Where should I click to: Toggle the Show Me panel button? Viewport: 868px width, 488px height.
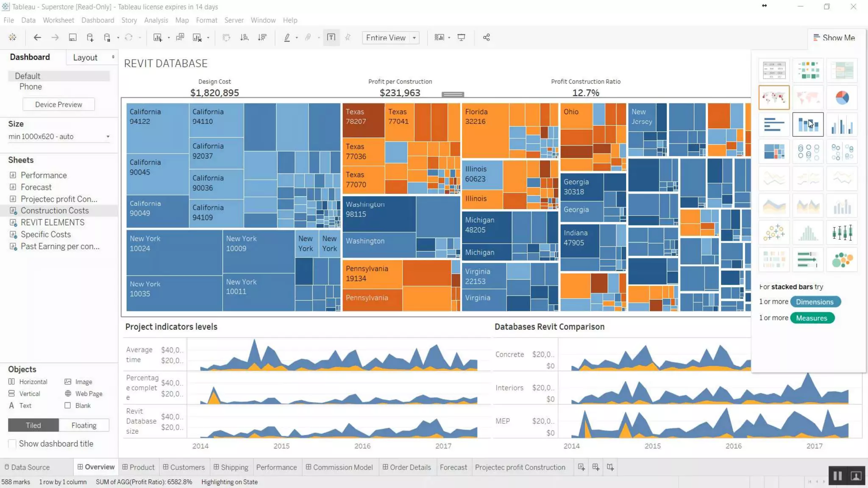click(833, 37)
